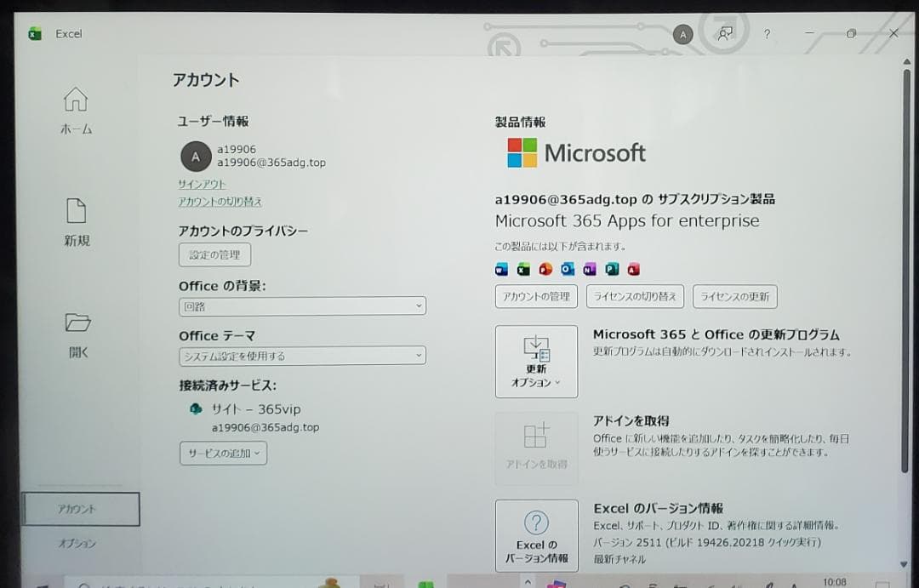Click the user avatar in ユーザー情報

coord(196,157)
